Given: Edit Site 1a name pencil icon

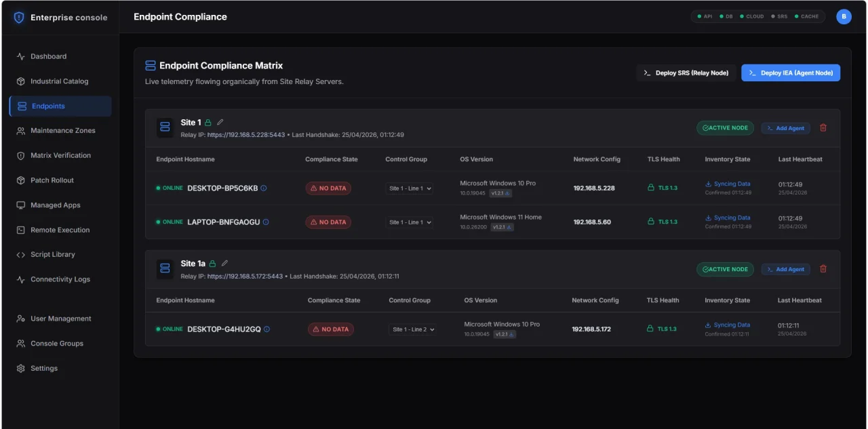Looking at the screenshot, I should pyautogui.click(x=224, y=263).
